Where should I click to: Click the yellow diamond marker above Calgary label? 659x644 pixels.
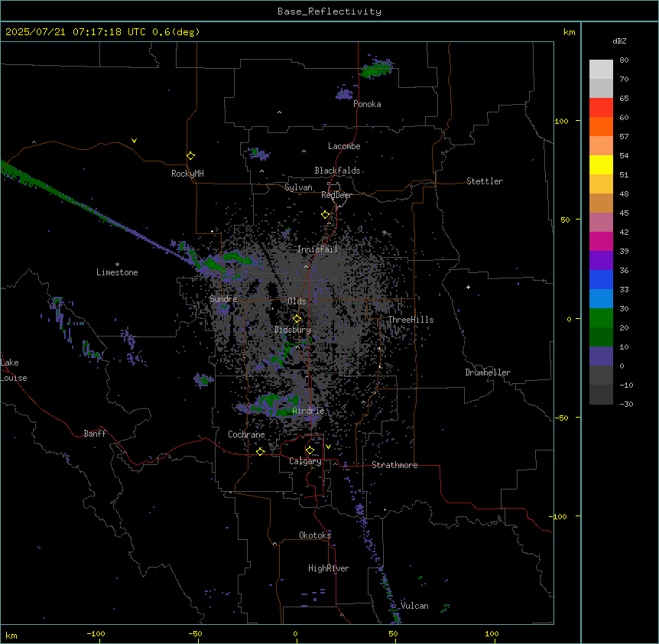pos(310,450)
